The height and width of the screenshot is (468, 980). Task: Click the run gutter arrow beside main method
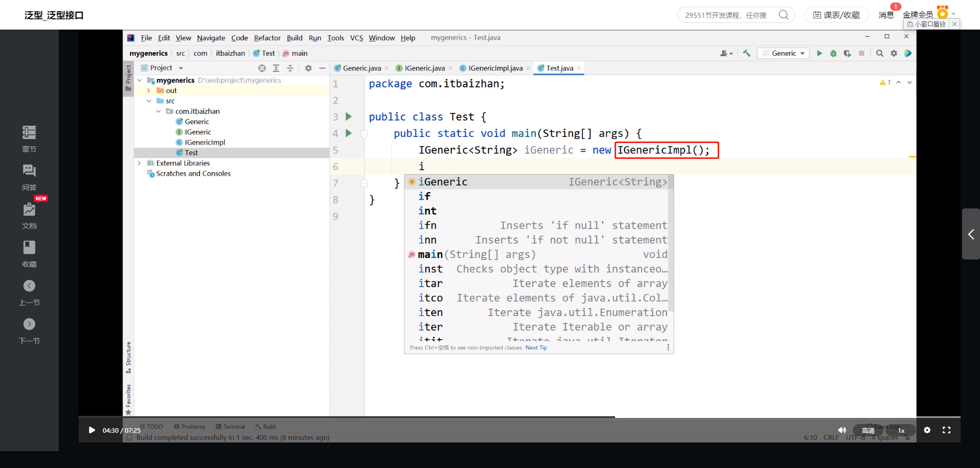coord(349,133)
